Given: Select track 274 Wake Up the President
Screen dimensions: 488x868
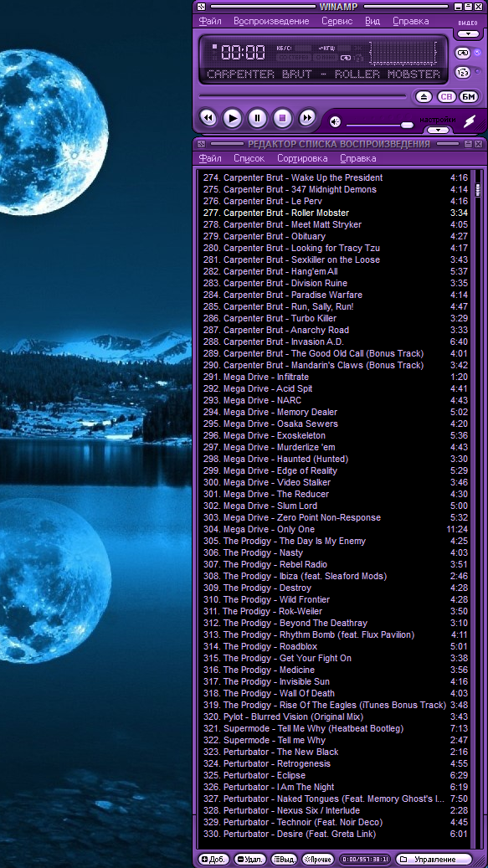Looking at the screenshot, I should (x=336, y=177).
